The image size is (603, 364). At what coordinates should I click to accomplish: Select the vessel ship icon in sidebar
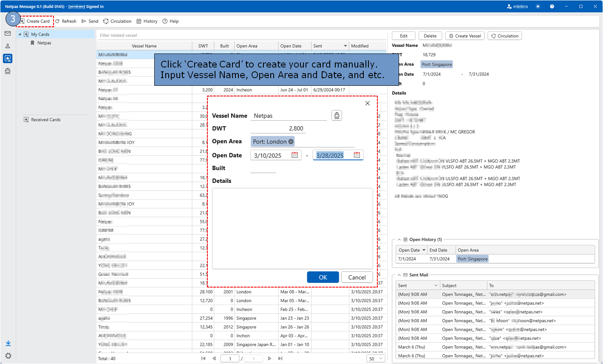pyautogui.click(x=8, y=71)
